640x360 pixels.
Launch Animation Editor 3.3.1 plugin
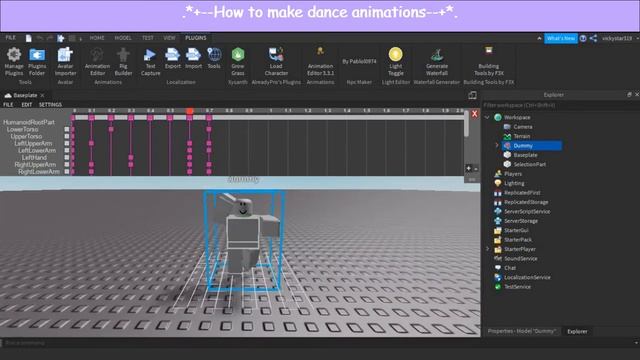[320, 62]
